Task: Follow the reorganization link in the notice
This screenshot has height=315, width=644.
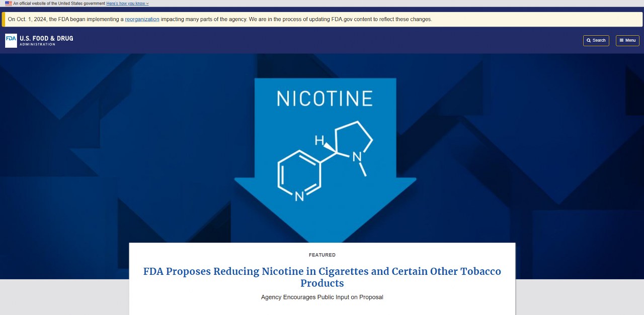Action: 142,19
